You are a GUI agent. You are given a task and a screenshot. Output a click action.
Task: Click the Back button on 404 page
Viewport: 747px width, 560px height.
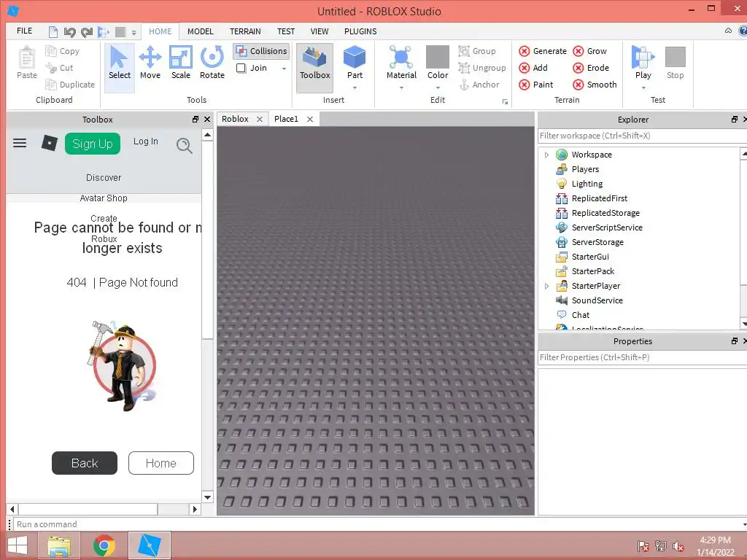(x=85, y=463)
